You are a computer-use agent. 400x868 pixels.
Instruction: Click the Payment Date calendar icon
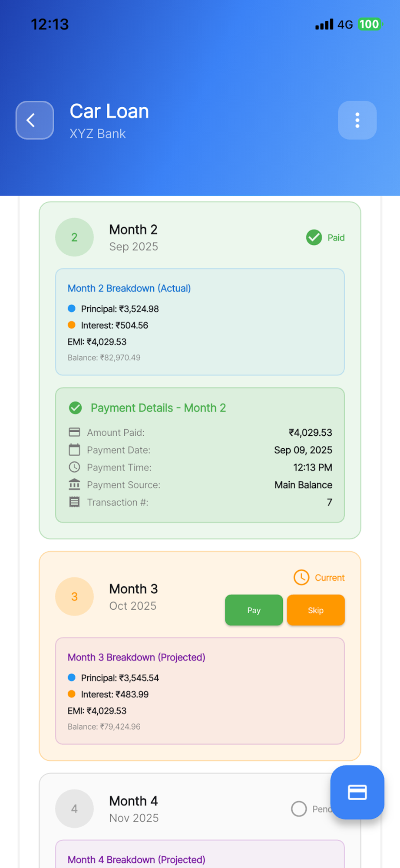[x=75, y=450]
